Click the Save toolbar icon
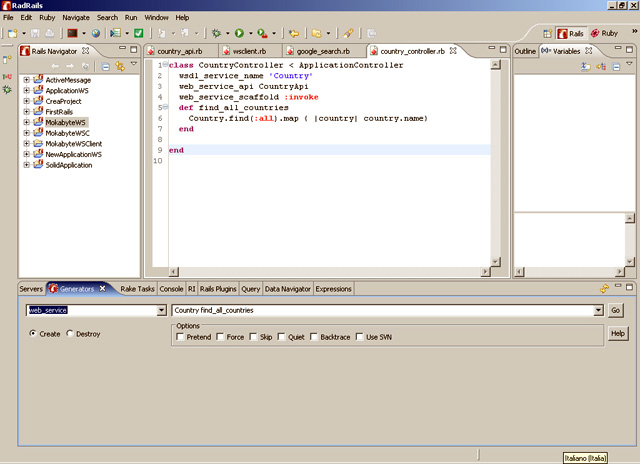The height and width of the screenshot is (464, 640). click(36, 33)
